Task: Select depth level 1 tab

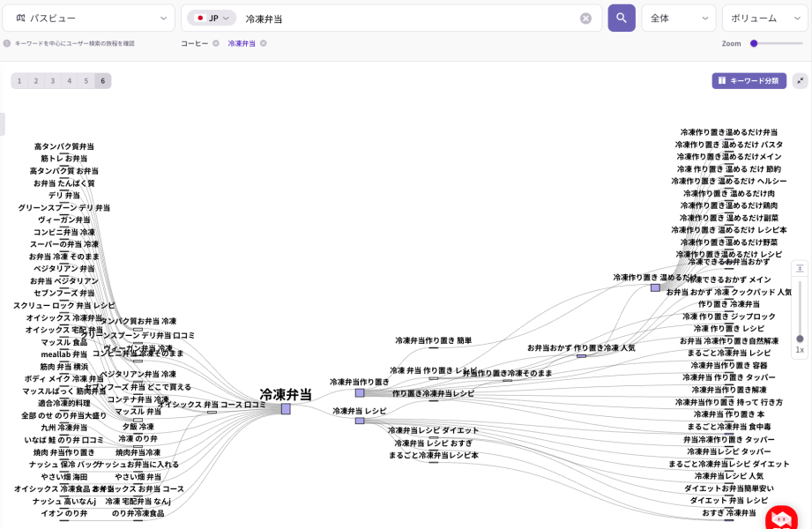Action: [19, 81]
